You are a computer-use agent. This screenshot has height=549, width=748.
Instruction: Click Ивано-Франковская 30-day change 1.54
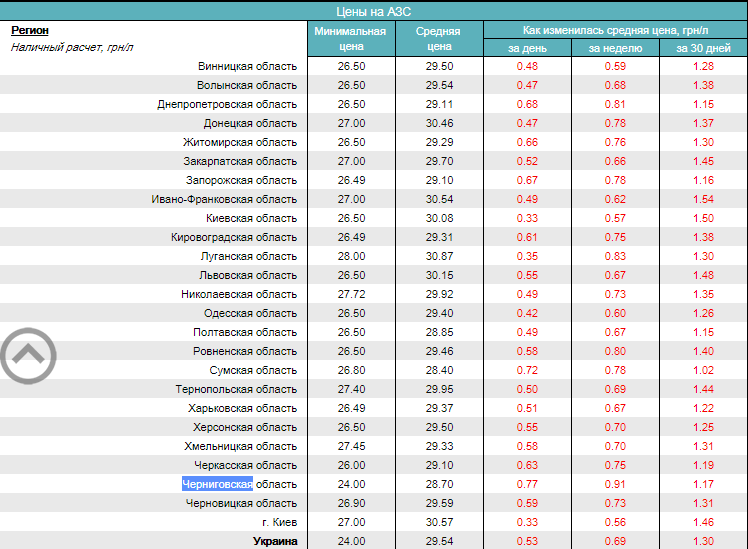coord(703,199)
